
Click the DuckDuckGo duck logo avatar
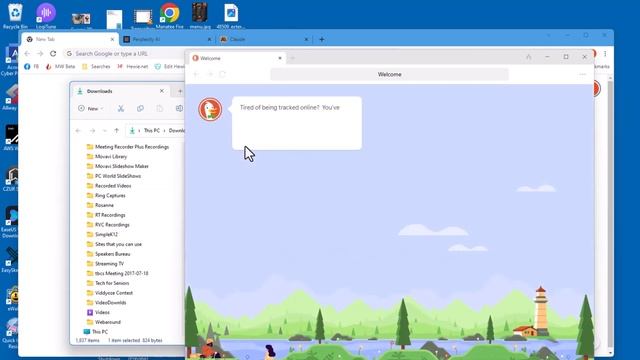[210, 109]
